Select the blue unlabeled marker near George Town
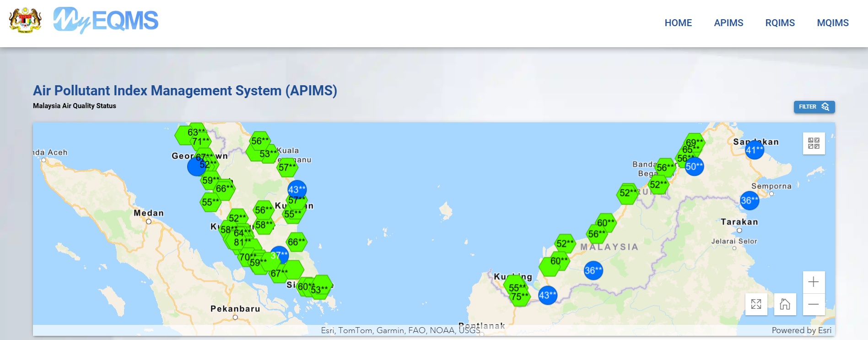The height and width of the screenshot is (340, 868). [x=196, y=167]
